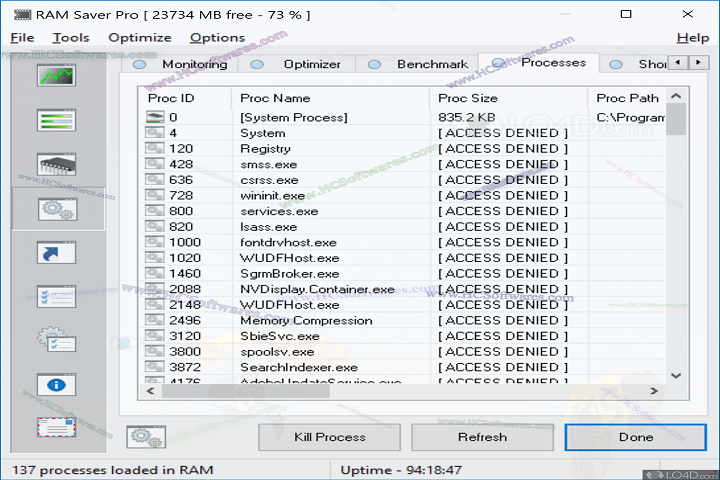Open the File menu
720x480 pixels.
coord(22,38)
